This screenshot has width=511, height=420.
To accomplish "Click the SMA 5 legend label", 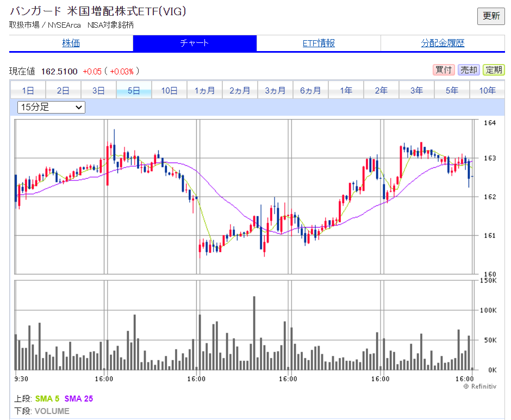I will click(47, 398).
